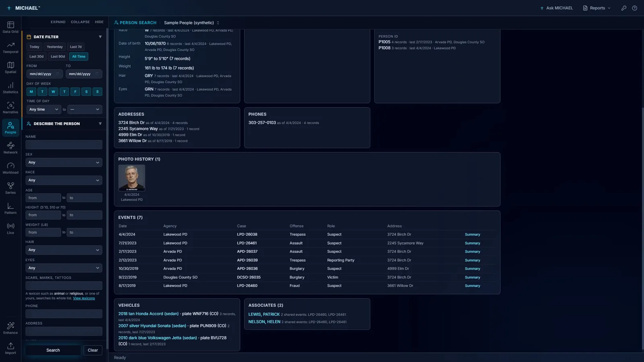Open the Workload gauge icon

pyautogui.click(x=10, y=168)
